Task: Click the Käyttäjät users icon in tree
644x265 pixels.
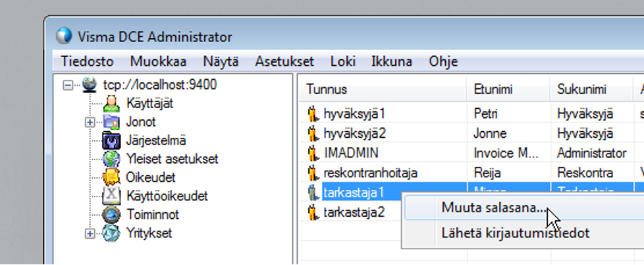Action: click(x=112, y=103)
